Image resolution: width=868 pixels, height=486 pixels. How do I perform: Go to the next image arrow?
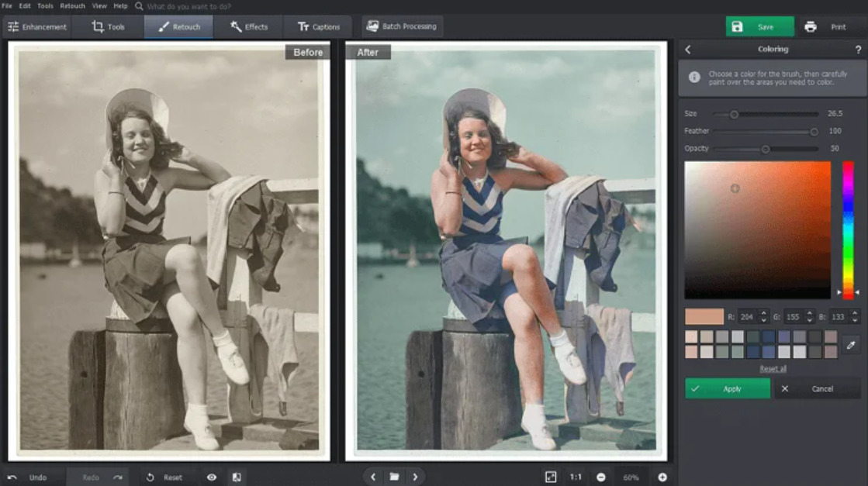click(x=416, y=477)
